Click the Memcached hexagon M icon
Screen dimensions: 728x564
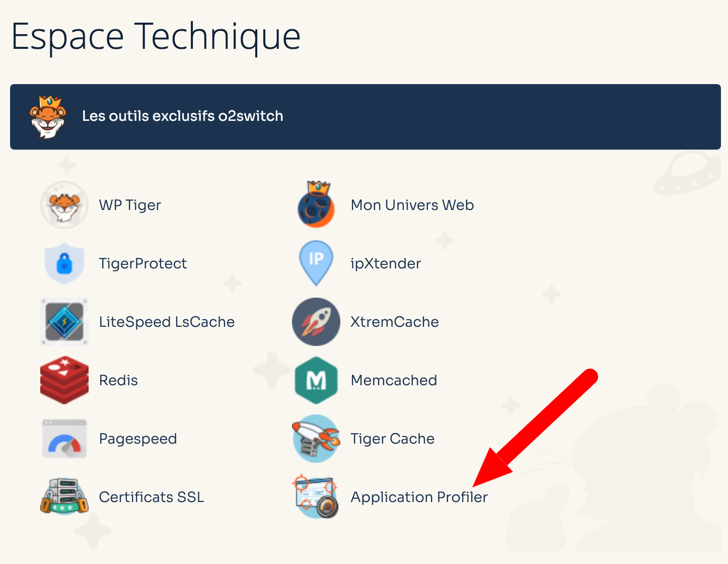click(x=316, y=380)
